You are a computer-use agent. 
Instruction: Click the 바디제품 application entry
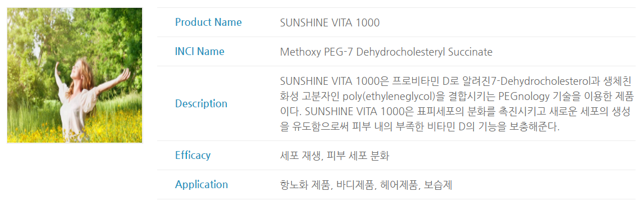(x=355, y=185)
